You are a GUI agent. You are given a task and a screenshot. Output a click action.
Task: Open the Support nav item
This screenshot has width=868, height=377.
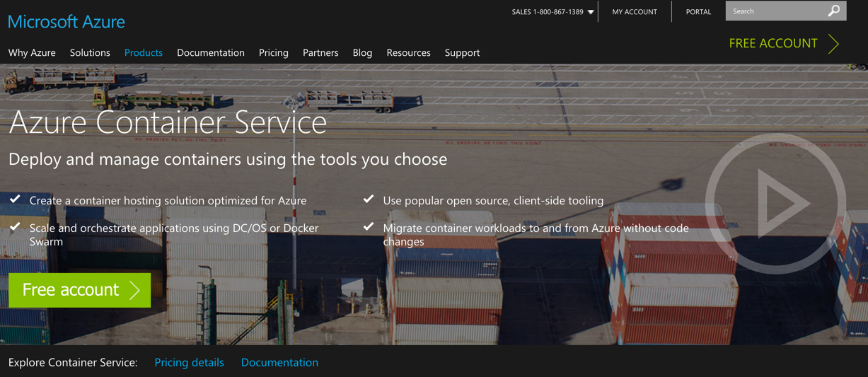(x=462, y=53)
